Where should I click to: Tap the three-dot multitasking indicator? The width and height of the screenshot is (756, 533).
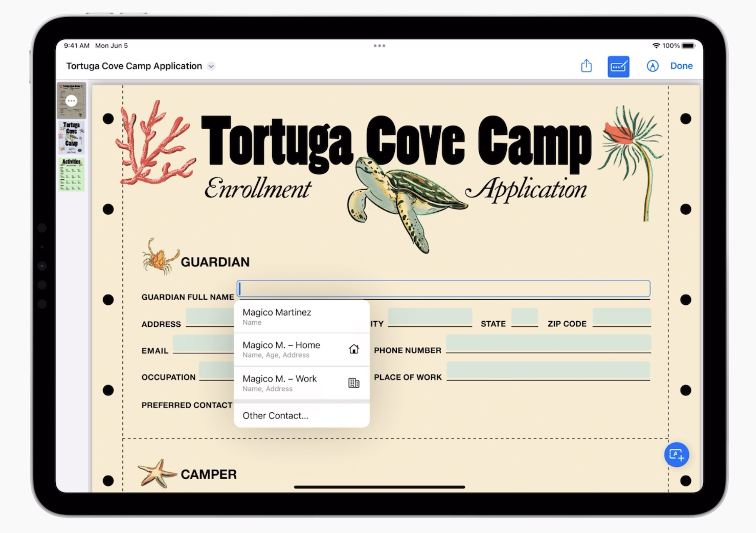tap(379, 46)
